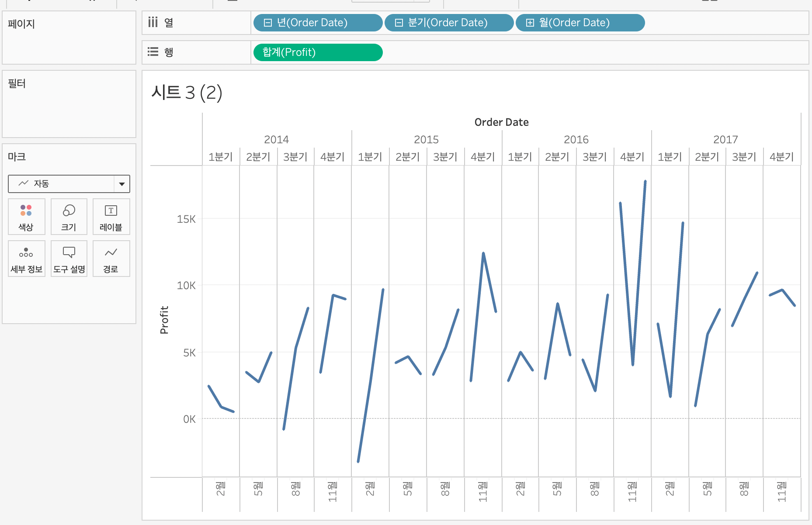
Task: Click the Columns (열) shelf icon
Action: pyautogui.click(x=153, y=22)
